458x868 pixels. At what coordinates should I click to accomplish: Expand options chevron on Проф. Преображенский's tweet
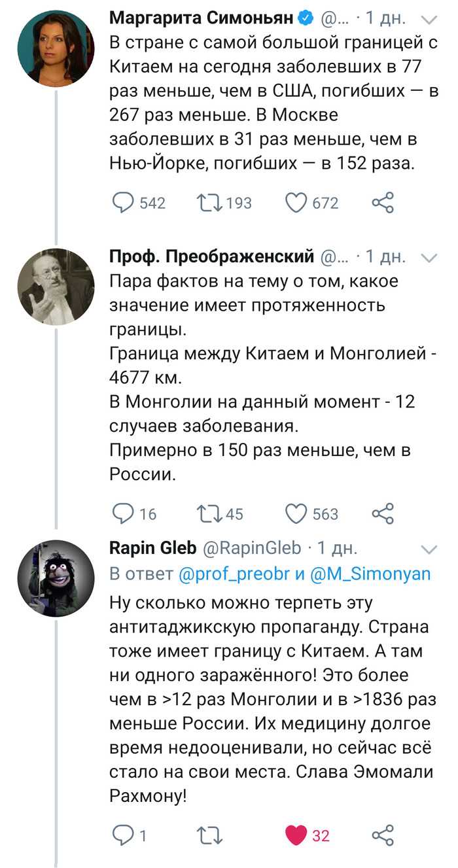429,258
